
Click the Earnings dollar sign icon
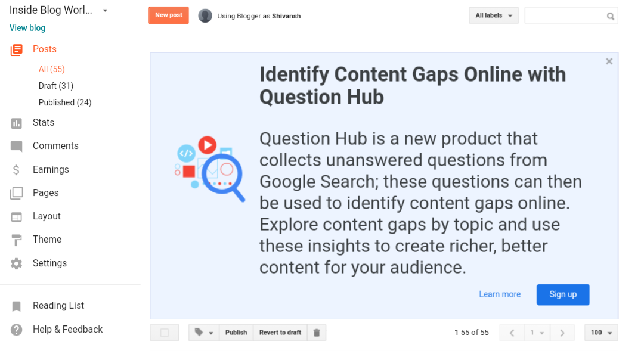pos(16,170)
